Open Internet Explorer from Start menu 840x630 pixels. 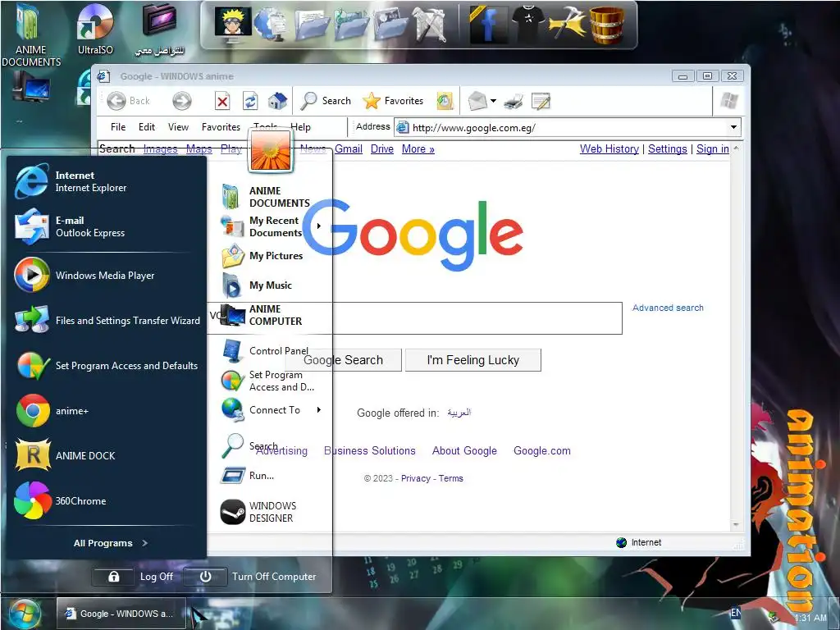[107, 181]
